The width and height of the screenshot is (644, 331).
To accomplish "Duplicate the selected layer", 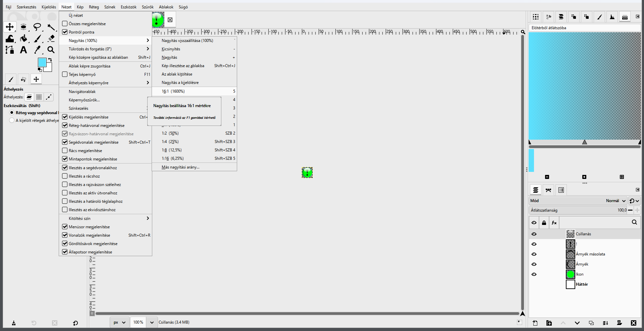I will pyautogui.click(x=591, y=323).
